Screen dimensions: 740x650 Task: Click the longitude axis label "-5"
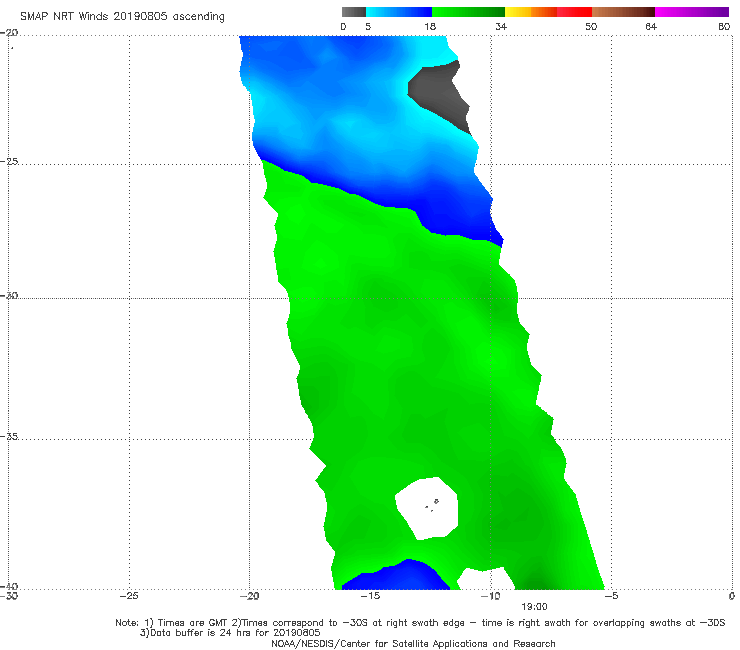coord(611,596)
